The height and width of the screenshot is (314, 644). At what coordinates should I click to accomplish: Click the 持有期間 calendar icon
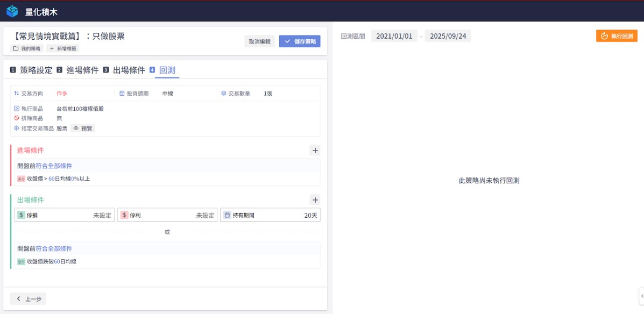(x=227, y=215)
